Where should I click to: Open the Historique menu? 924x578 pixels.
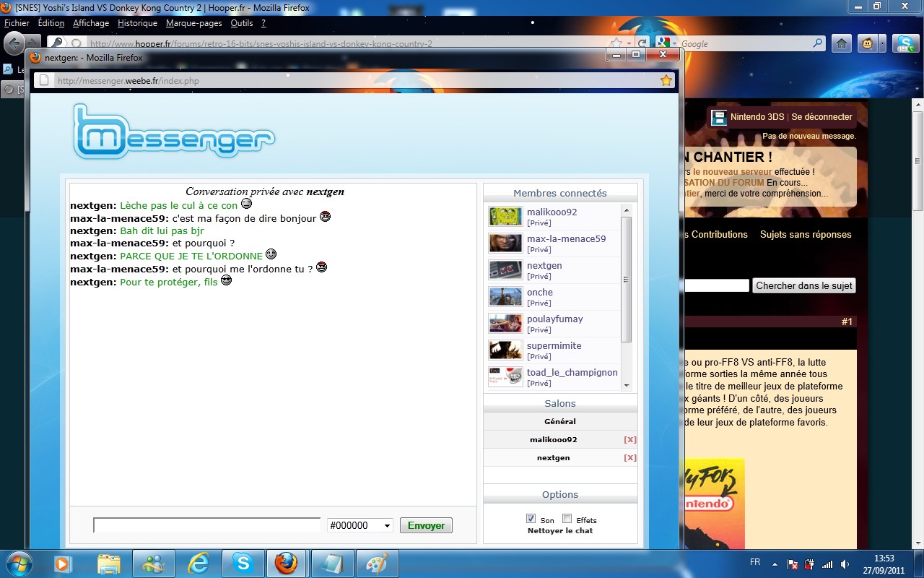pos(137,23)
